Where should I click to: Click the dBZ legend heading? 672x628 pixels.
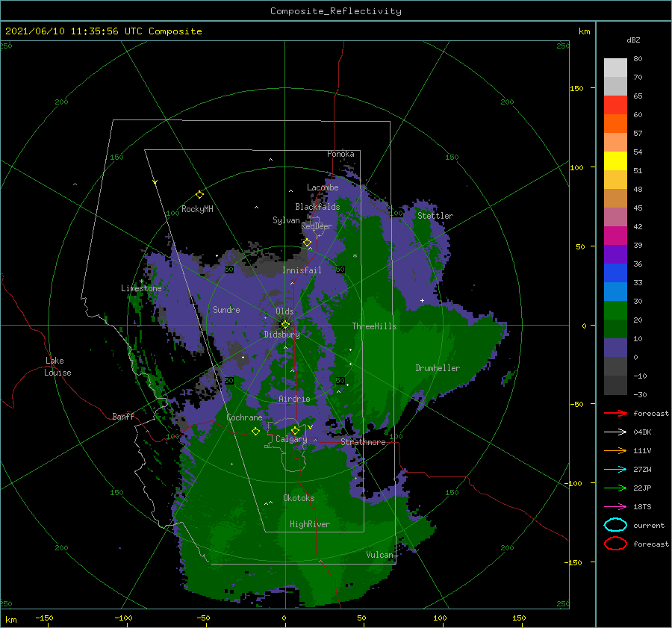pyautogui.click(x=633, y=40)
